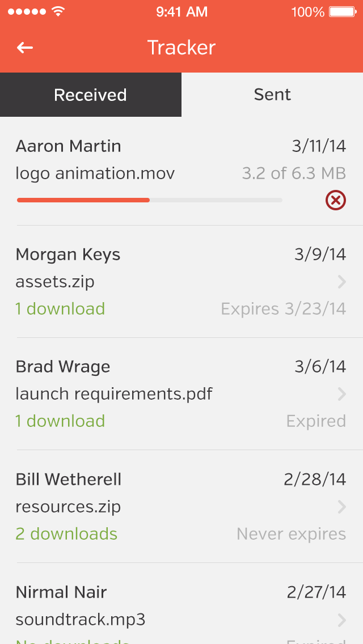This screenshot has width=363, height=644.
Task: Tap Brad Wrage's 1 download link
Action: coord(60,421)
